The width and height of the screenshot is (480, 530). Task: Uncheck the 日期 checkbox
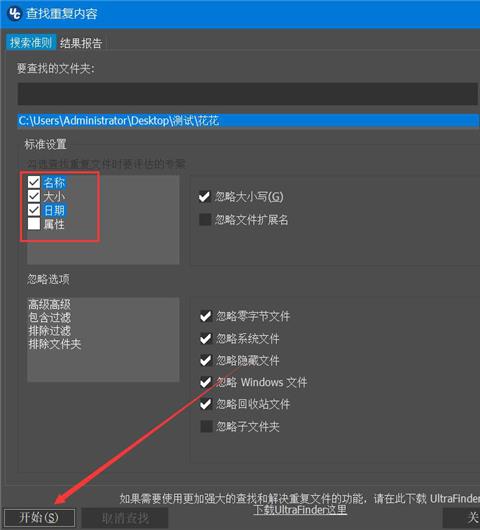pyautogui.click(x=34, y=210)
